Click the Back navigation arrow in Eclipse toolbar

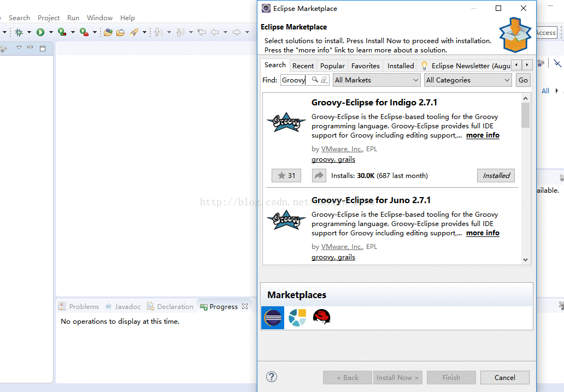click(x=215, y=32)
